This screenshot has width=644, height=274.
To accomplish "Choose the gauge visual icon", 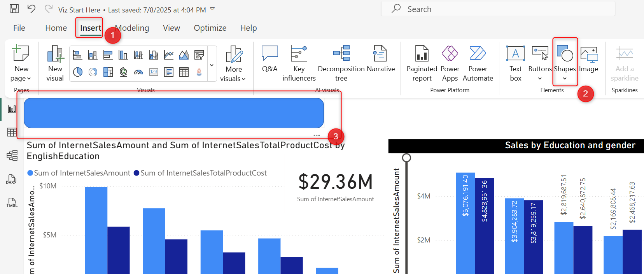I will click(x=138, y=72).
